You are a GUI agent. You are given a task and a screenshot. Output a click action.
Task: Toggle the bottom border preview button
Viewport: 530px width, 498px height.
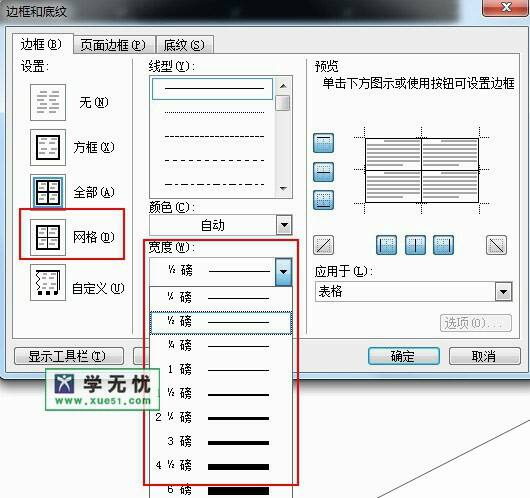click(323, 200)
